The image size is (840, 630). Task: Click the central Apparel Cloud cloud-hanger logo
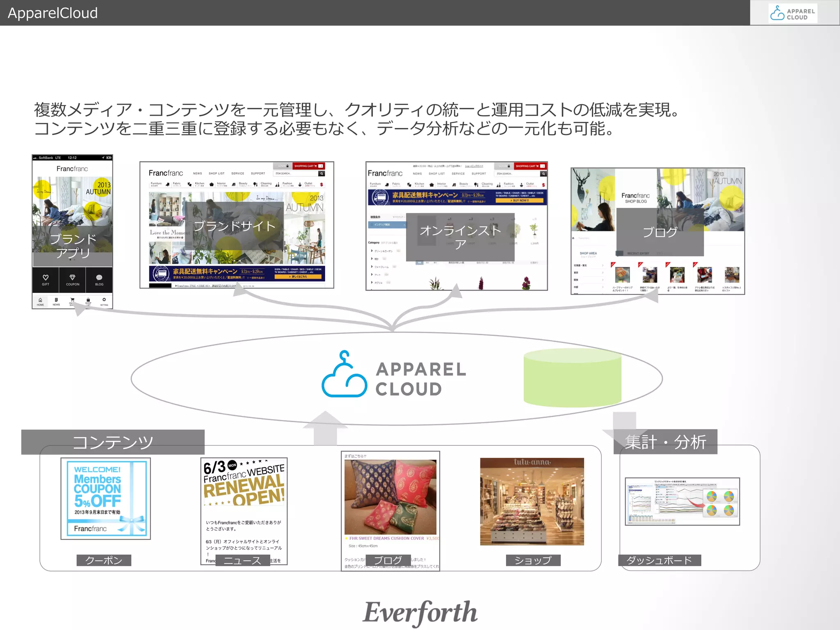[345, 374]
